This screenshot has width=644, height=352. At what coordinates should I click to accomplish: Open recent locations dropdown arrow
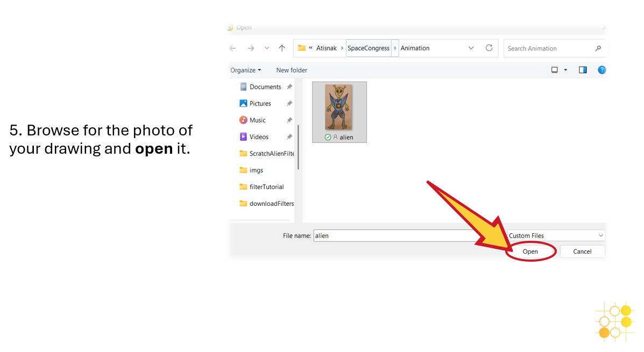(x=267, y=48)
